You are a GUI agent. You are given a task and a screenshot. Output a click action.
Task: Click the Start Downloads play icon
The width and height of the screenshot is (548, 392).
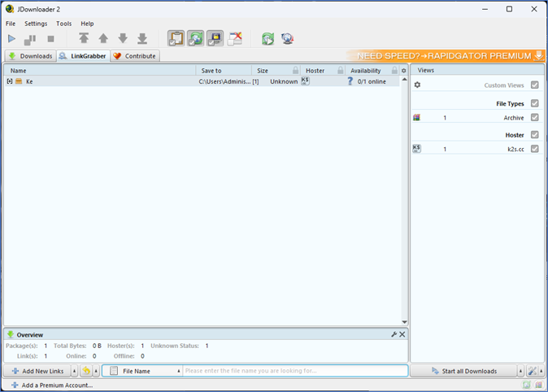pos(12,38)
